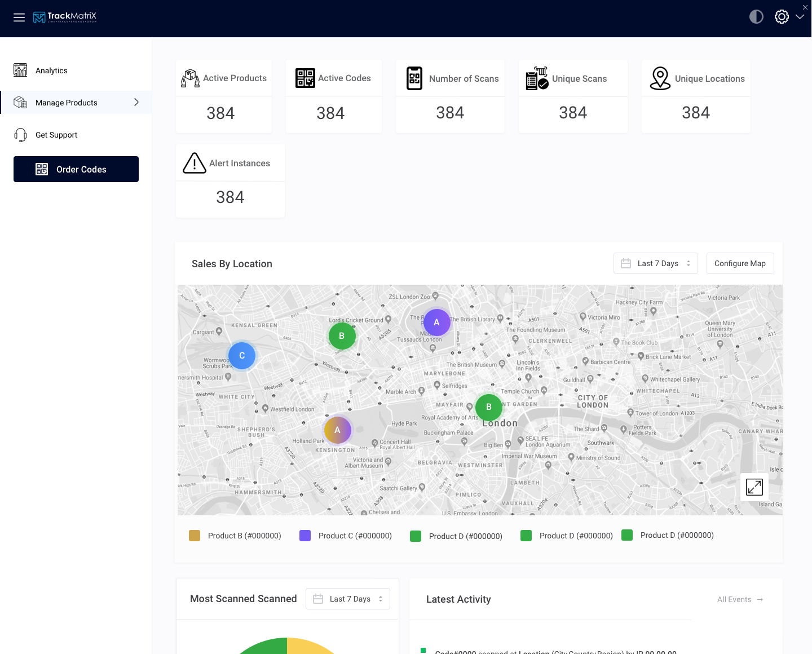Screen dimensions: 812x654
Task: Open Sales By Location Last 7 Days dropdown
Action: 656,263
